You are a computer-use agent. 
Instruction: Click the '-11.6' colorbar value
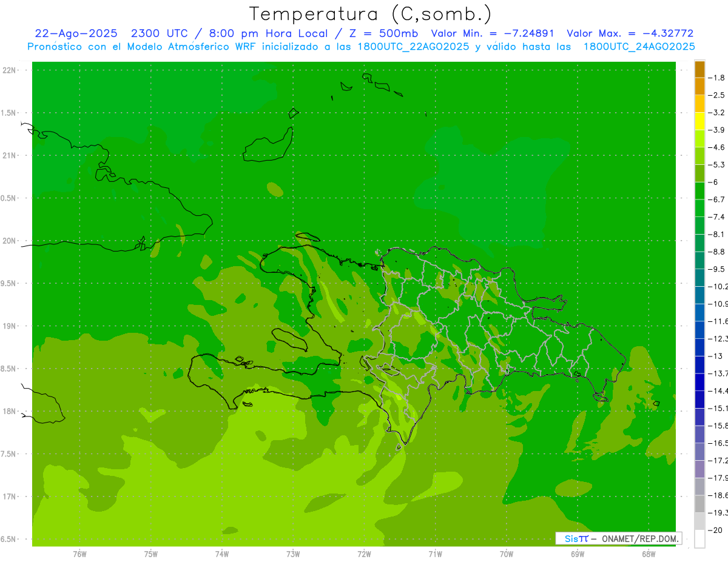(x=718, y=321)
